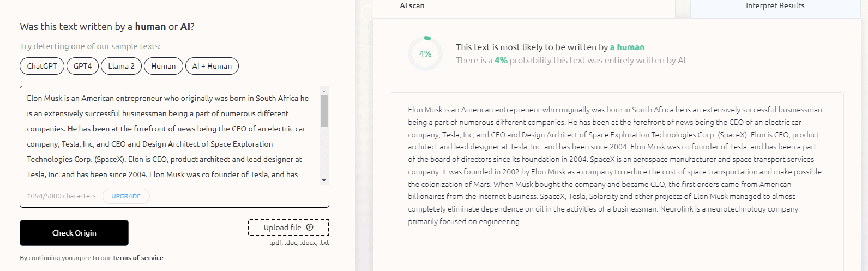Click the plus circle icon on Upload file

click(x=310, y=227)
